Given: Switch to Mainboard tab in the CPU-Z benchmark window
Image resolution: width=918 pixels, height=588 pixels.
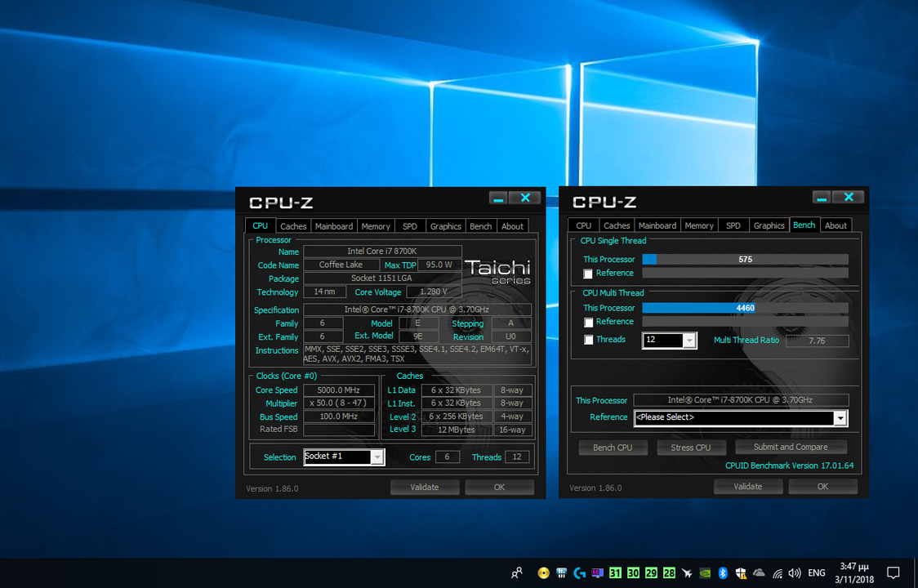Looking at the screenshot, I should [657, 225].
